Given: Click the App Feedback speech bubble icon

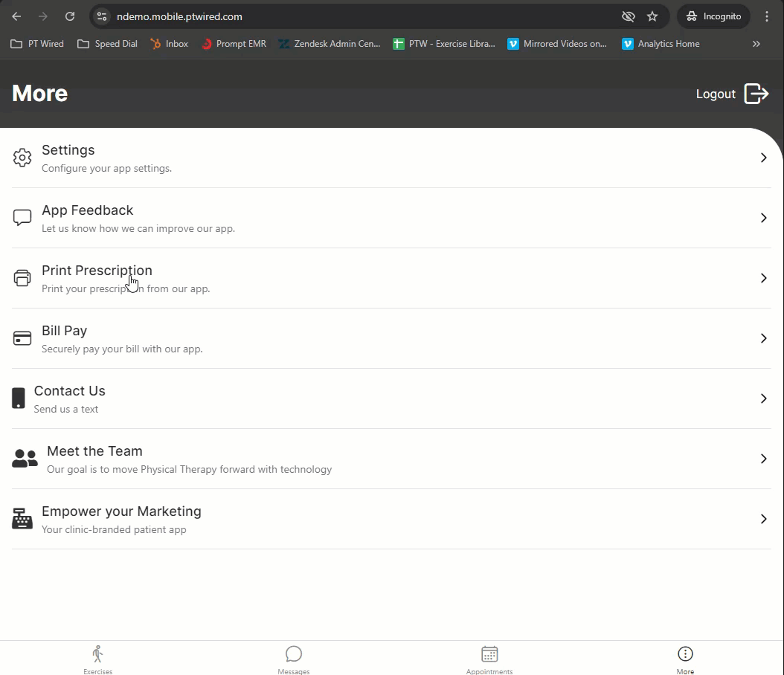Looking at the screenshot, I should pos(22,218).
